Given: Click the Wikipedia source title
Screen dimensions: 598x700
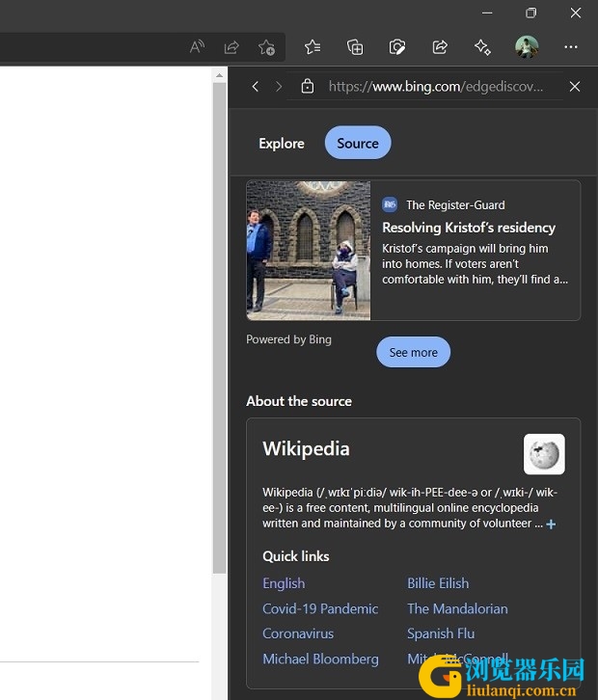Looking at the screenshot, I should [x=306, y=448].
